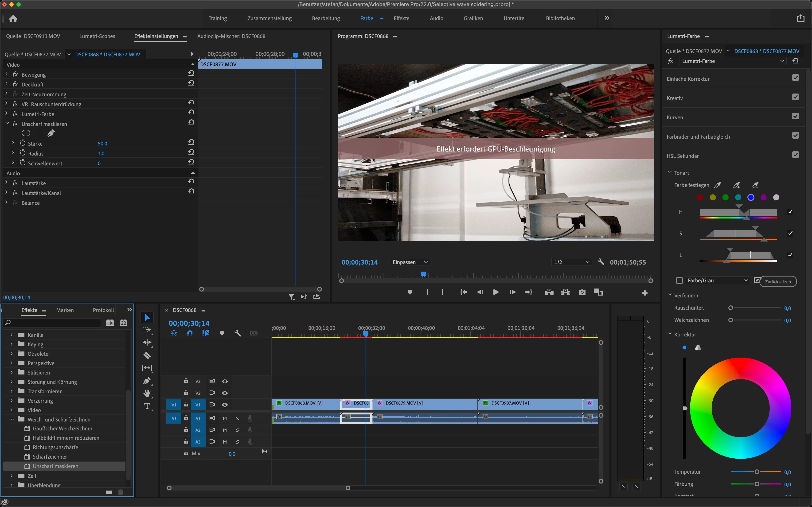Select the Type tool
Screen dimensions: 812x507
[147, 406]
